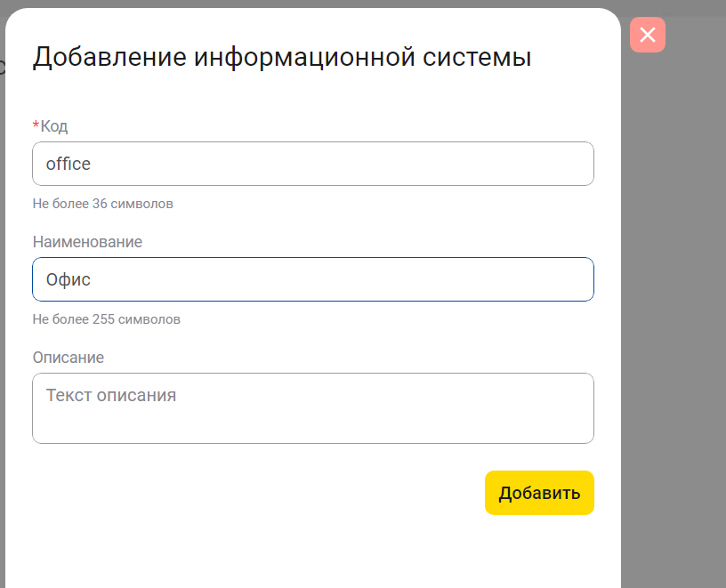Click the red required asterisk by Код
The width and height of the screenshot is (726, 588).
pos(36,125)
